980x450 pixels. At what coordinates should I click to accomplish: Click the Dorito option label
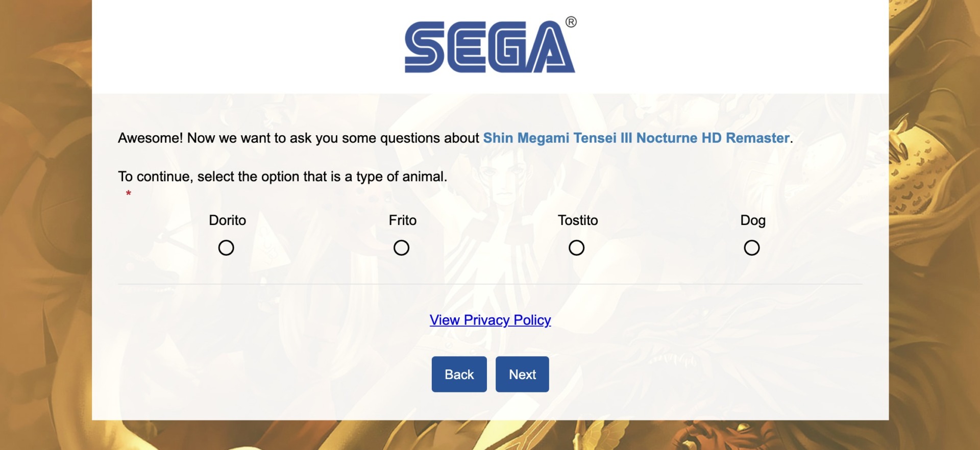pos(228,220)
